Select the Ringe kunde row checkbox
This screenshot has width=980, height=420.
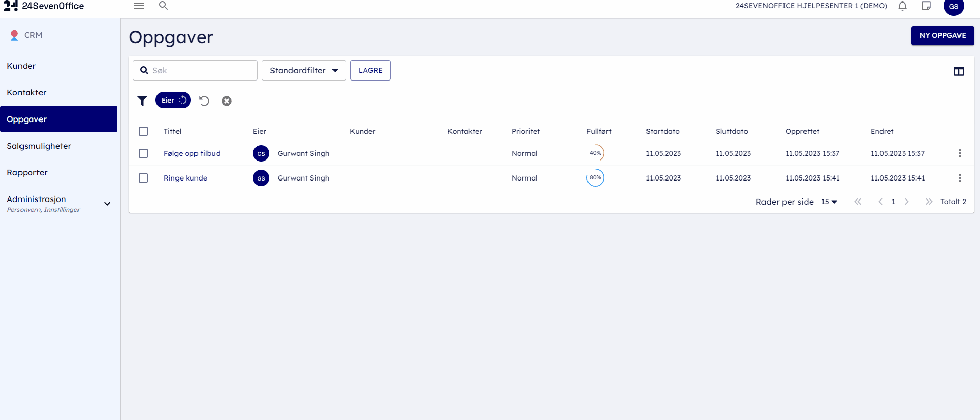(143, 178)
